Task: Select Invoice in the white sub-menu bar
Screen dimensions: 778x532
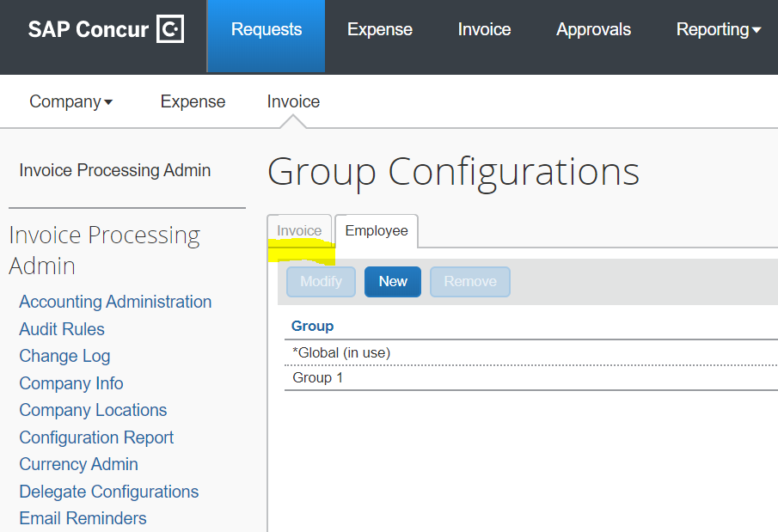Action: tap(293, 101)
